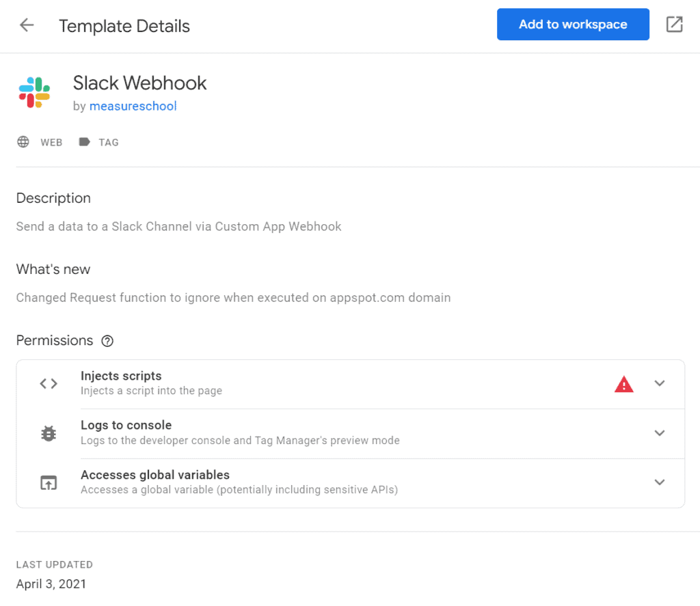This screenshot has height=606, width=700.
Task: Select the Injects scripts permission row
Action: (x=342, y=383)
